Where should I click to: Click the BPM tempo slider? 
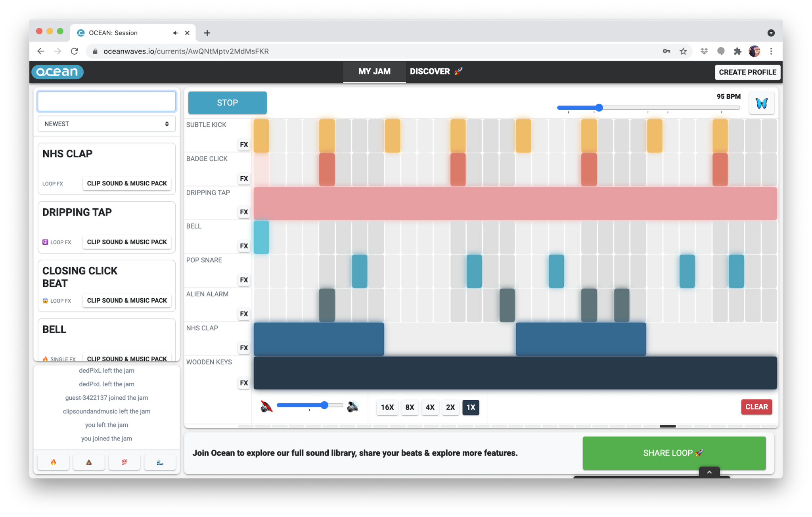click(648, 107)
